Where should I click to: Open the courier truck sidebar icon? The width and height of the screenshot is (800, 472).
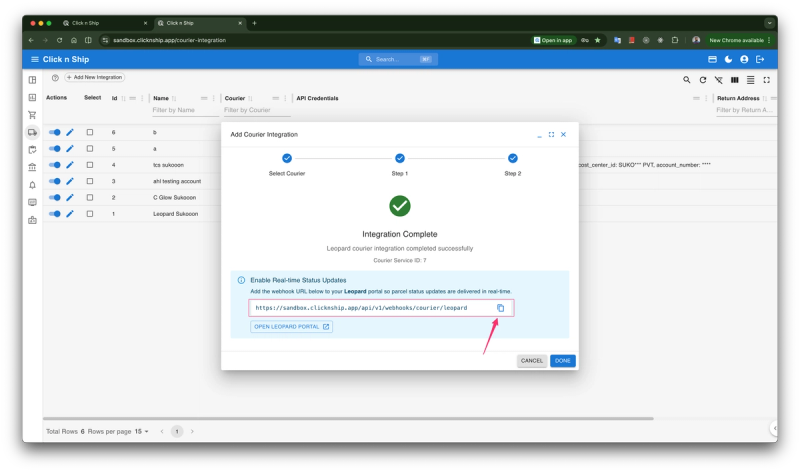pyautogui.click(x=32, y=133)
